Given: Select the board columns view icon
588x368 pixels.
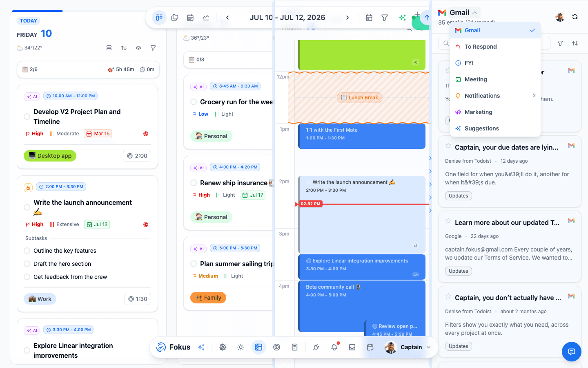Looking at the screenshot, I should (159, 18).
